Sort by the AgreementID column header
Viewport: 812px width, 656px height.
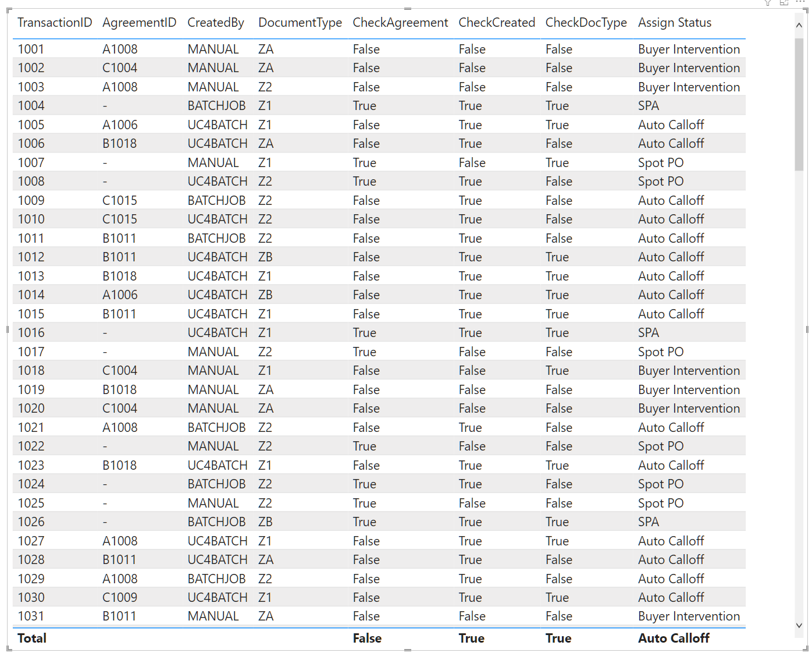pyautogui.click(x=139, y=23)
